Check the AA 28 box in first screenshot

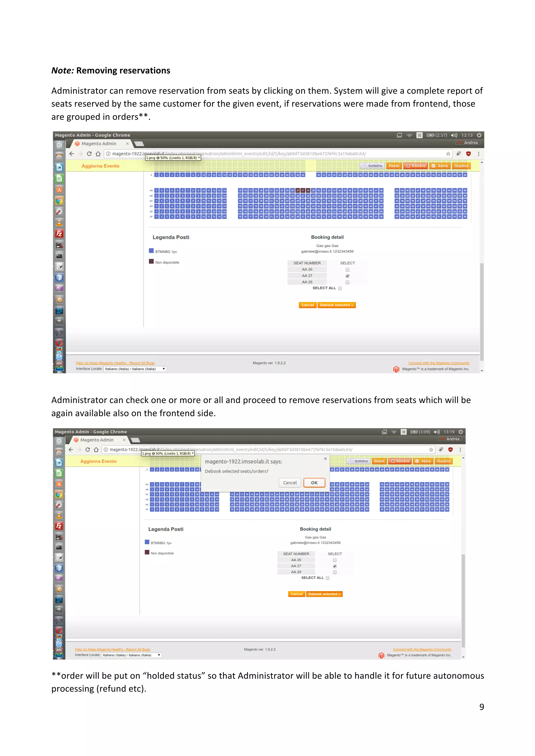[347, 282]
